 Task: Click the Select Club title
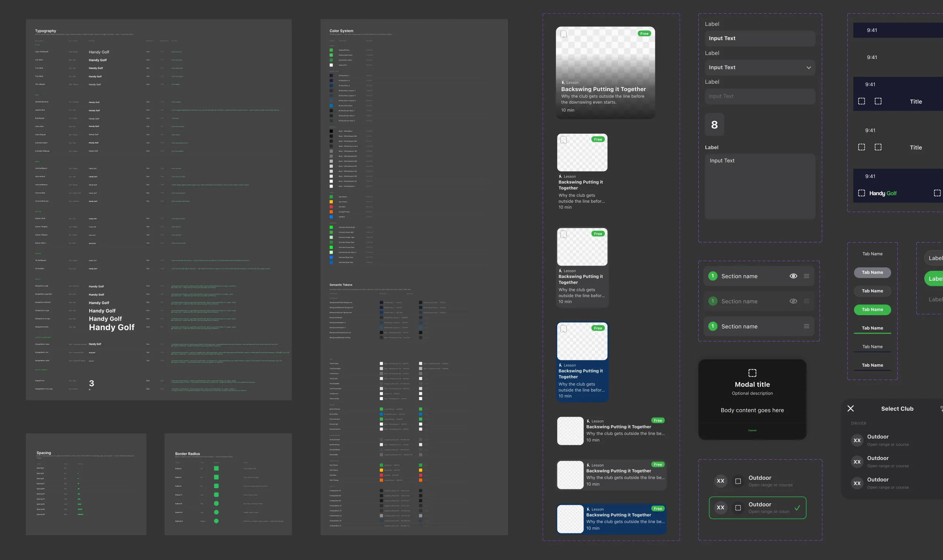[897, 409]
